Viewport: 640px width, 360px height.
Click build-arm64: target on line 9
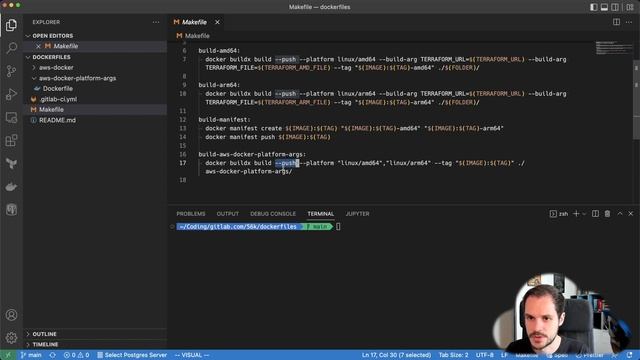[x=219, y=85]
